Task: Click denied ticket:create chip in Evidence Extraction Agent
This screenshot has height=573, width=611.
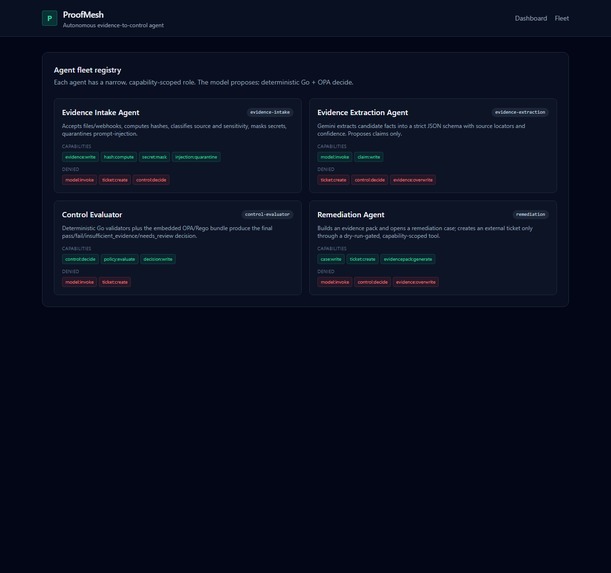Action: point(334,180)
